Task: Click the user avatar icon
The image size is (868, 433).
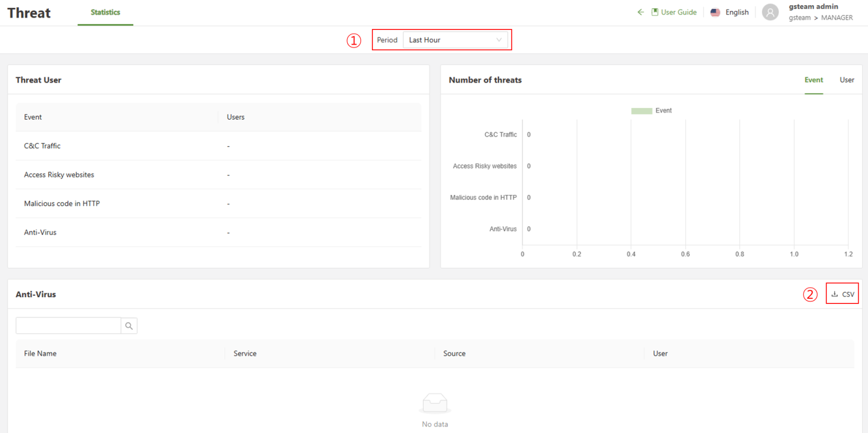Action: 770,12
